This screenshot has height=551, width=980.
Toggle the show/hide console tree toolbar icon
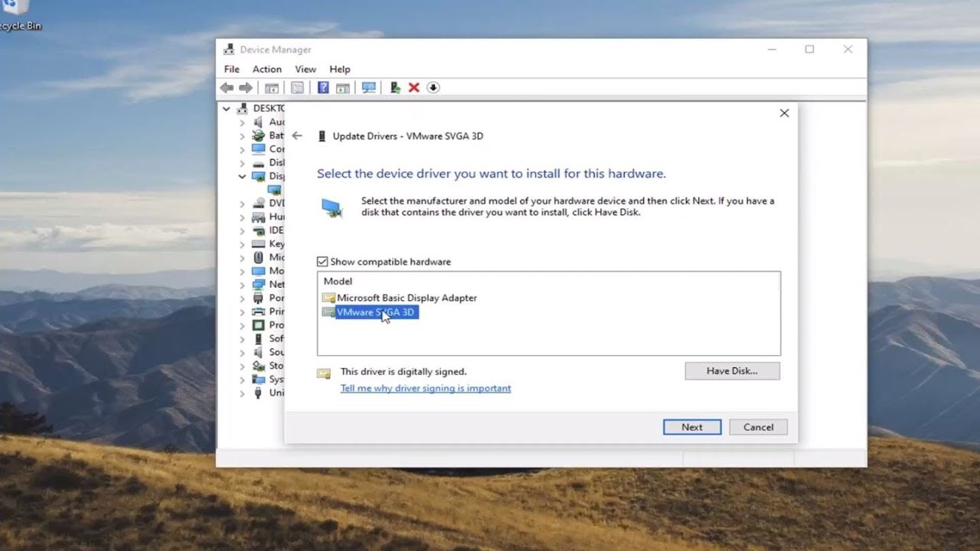coord(272,88)
